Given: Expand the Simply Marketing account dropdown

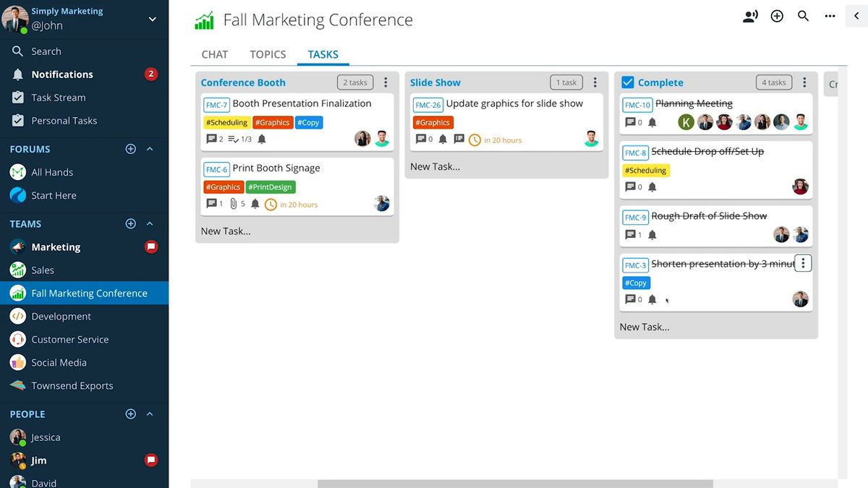Looking at the screenshot, I should (x=152, y=20).
